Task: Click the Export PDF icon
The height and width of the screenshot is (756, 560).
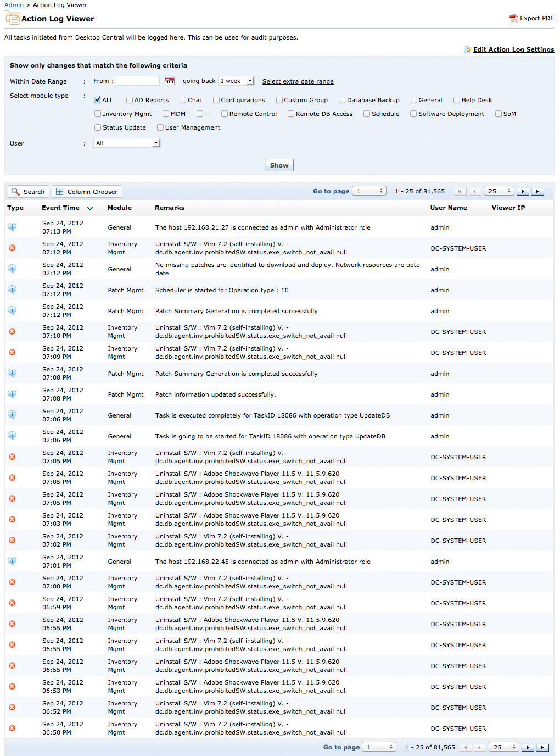Action: tap(514, 19)
